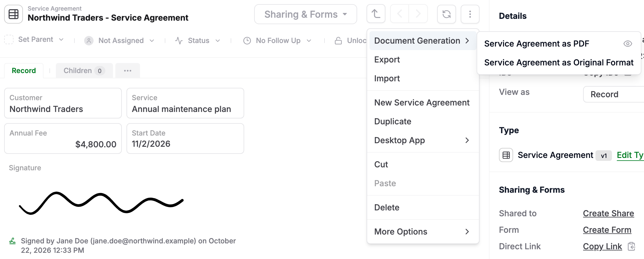Click the table icon beside the record title
This screenshot has height=259, width=644.
tap(14, 14)
